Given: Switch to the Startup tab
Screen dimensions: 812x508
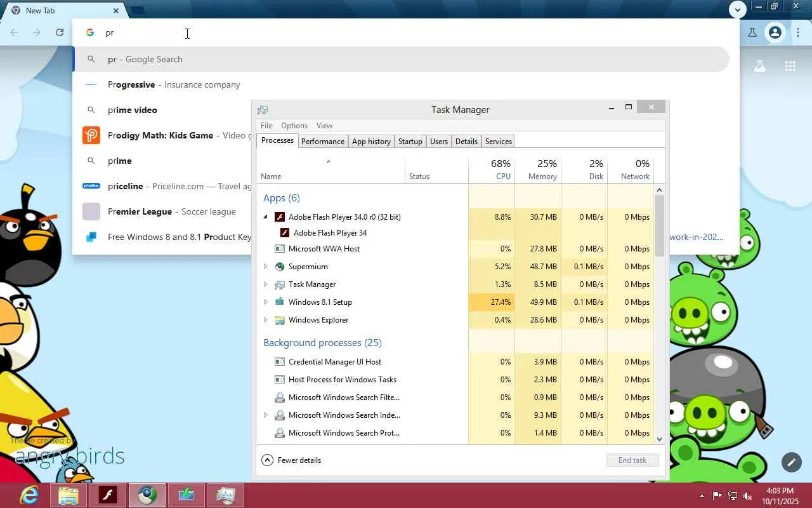Looking at the screenshot, I should click(x=410, y=142).
